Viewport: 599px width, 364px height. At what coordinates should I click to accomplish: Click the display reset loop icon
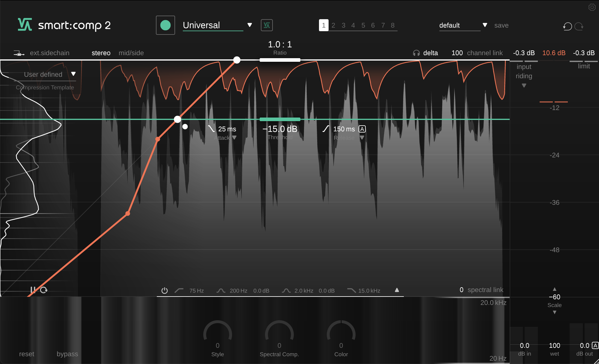tap(44, 290)
